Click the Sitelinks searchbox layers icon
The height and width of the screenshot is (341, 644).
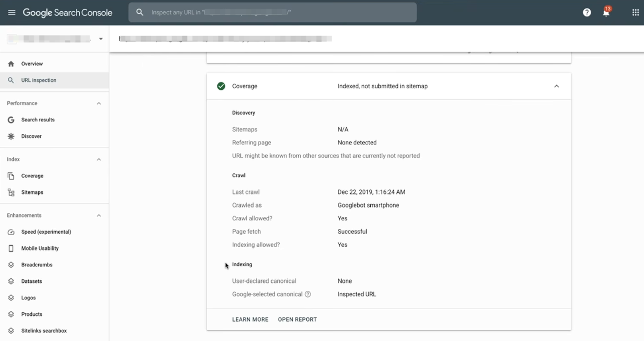[11, 331]
